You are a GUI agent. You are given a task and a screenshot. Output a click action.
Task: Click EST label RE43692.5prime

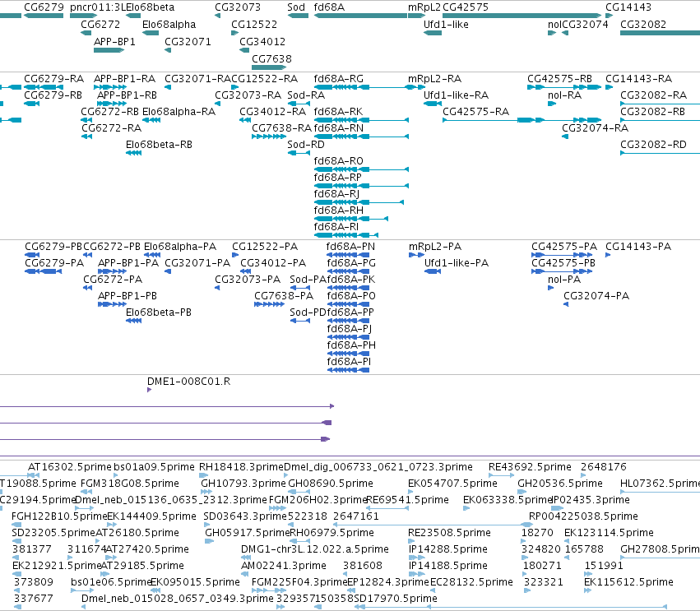(x=530, y=467)
